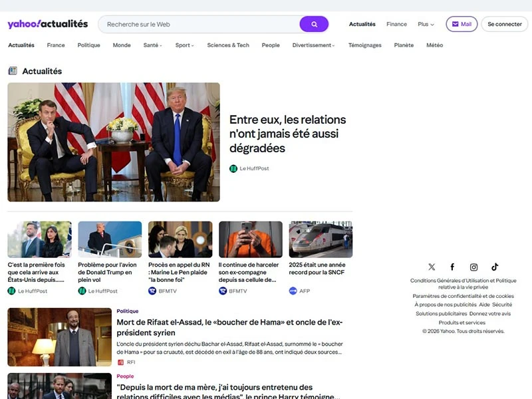Switch to the Finance section
532x399 pixels.
coord(396,24)
